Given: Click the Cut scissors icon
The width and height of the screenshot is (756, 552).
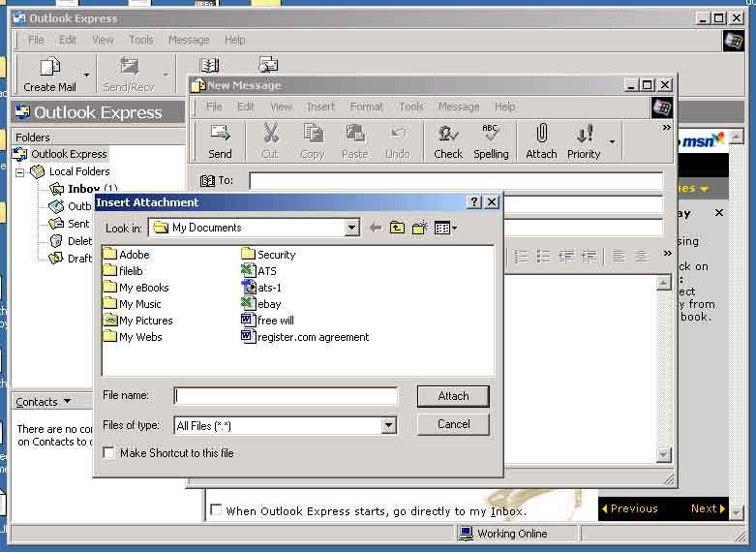Looking at the screenshot, I should tap(270, 134).
